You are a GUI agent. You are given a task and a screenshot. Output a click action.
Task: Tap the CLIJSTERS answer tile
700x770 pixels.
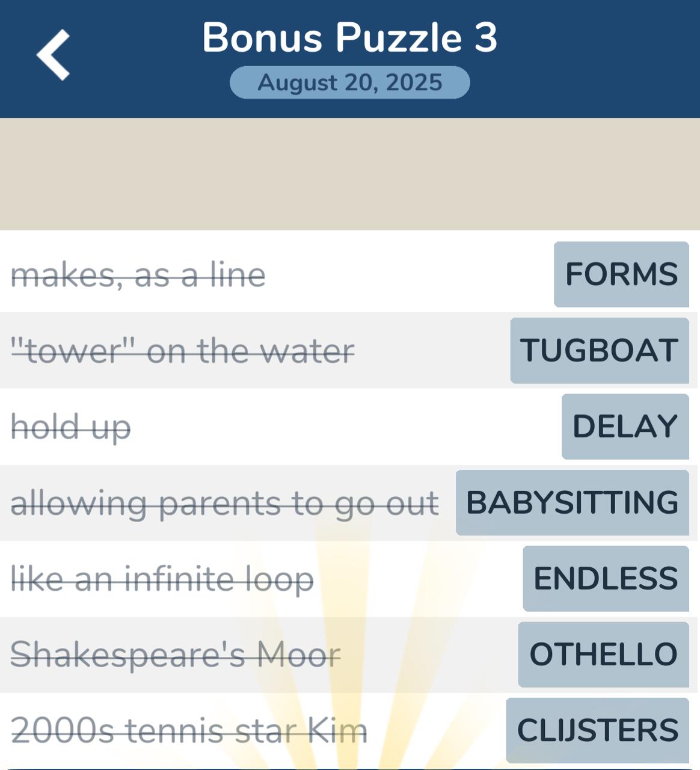pyautogui.click(x=597, y=730)
